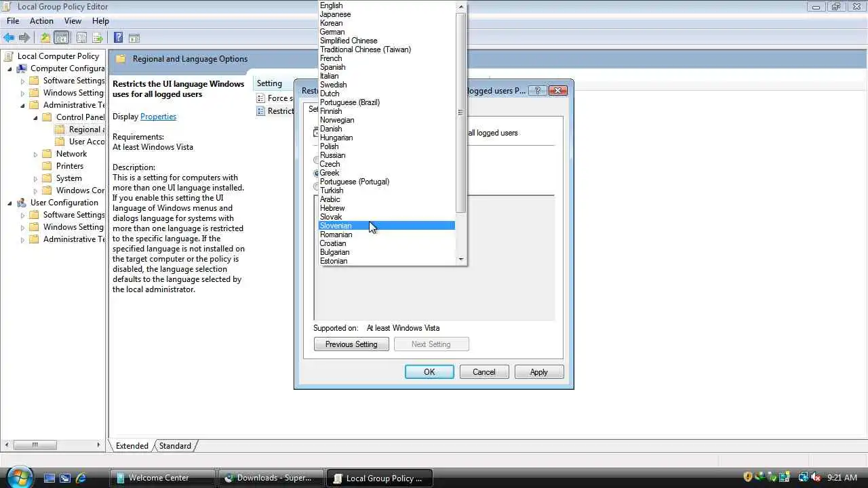Click the language list scroll-down arrow

pos(461,260)
